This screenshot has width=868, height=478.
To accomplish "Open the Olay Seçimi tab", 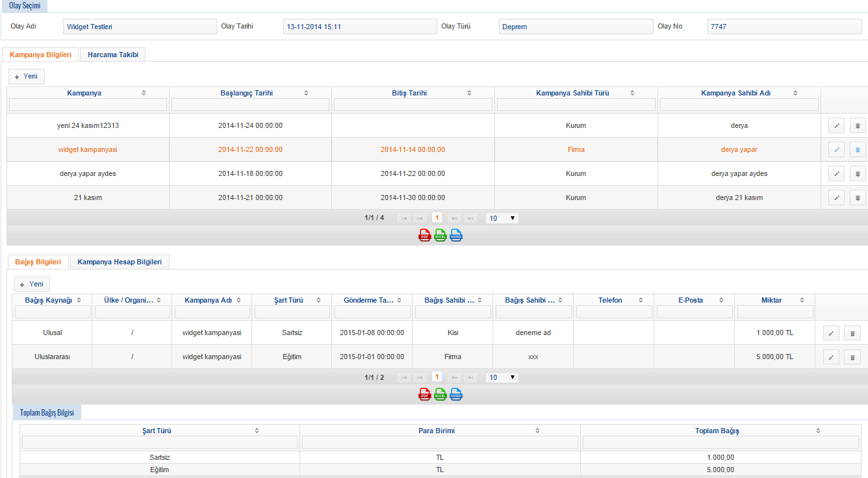I will [25, 5].
